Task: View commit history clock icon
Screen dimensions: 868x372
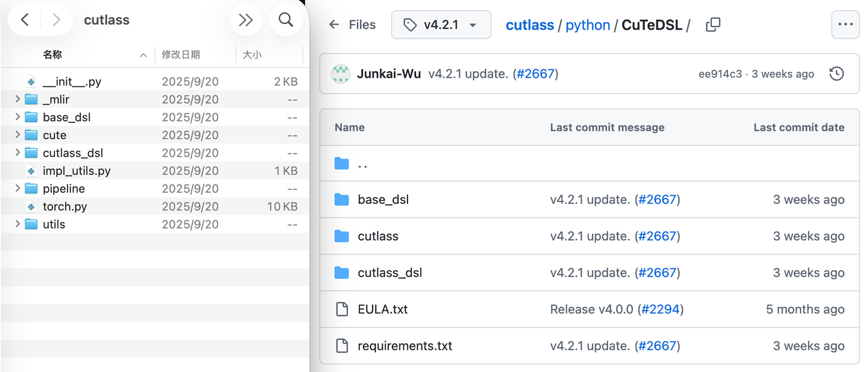Action: click(x=837, y=74)
